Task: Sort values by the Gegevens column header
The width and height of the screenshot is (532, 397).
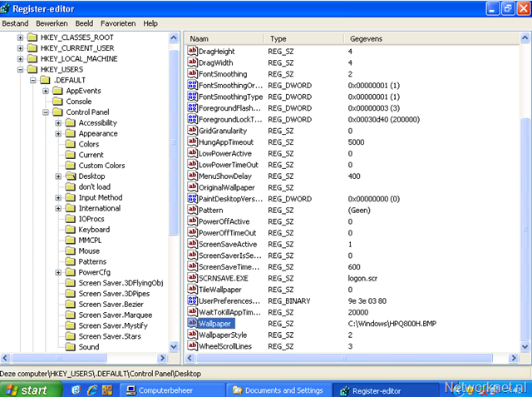Action: pos(431,39)
